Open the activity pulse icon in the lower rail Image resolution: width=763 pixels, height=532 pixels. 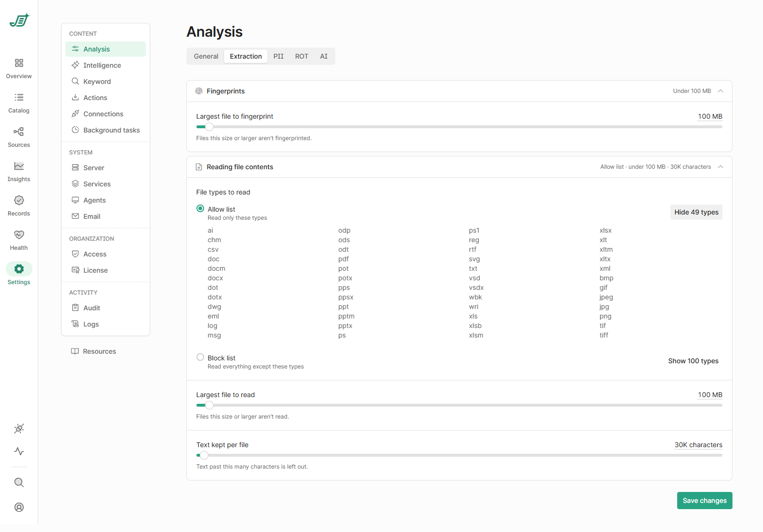(19, 451)
